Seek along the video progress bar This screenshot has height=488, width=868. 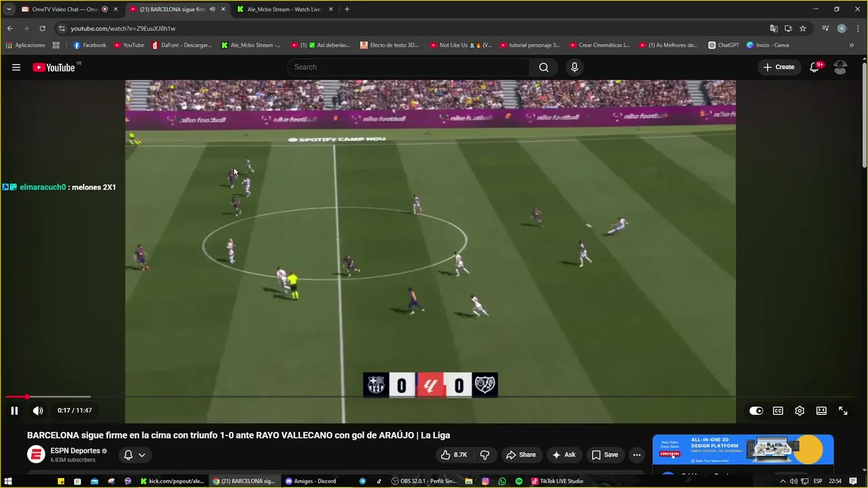point(430,396)
